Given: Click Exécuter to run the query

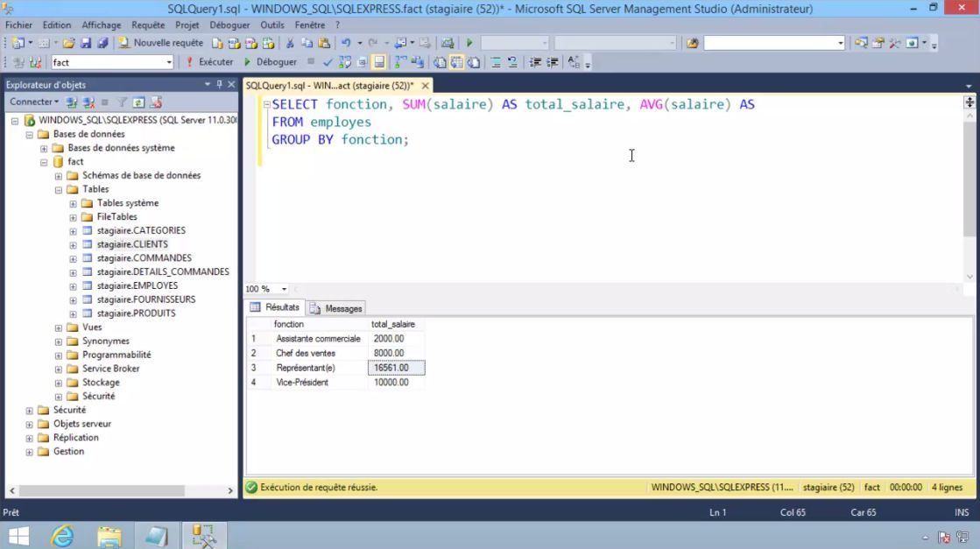Looking at the screenshot, I should coord(210,62).
